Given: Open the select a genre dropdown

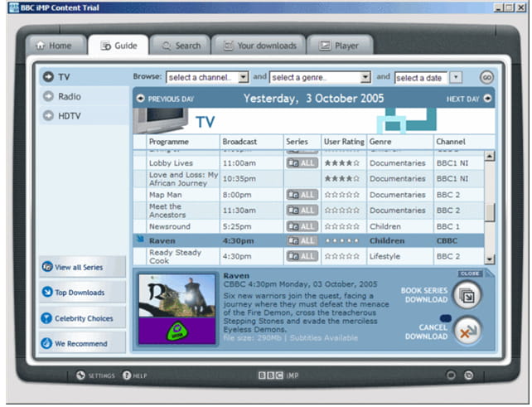Looking at the screenshot, I should [320, 77].
